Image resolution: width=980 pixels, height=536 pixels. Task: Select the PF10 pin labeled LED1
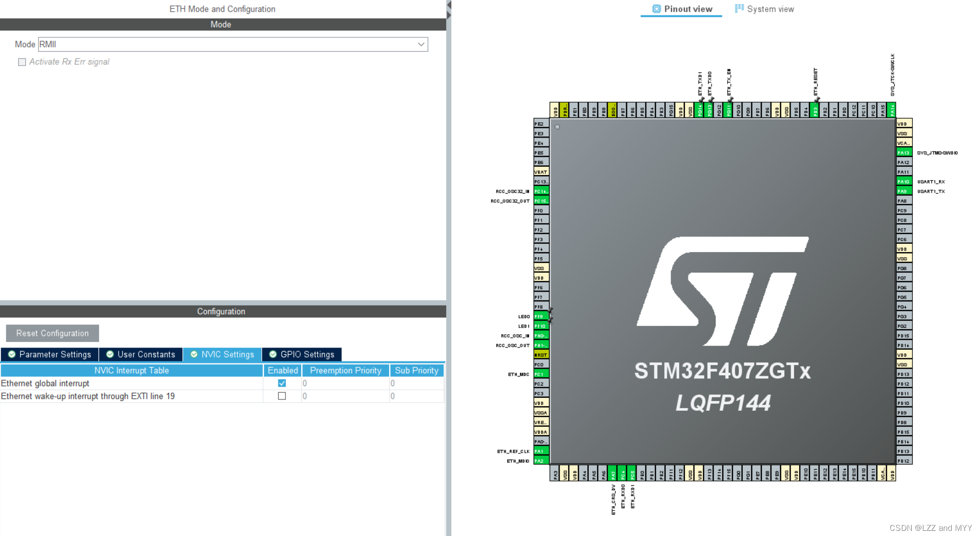click(541, 326)
